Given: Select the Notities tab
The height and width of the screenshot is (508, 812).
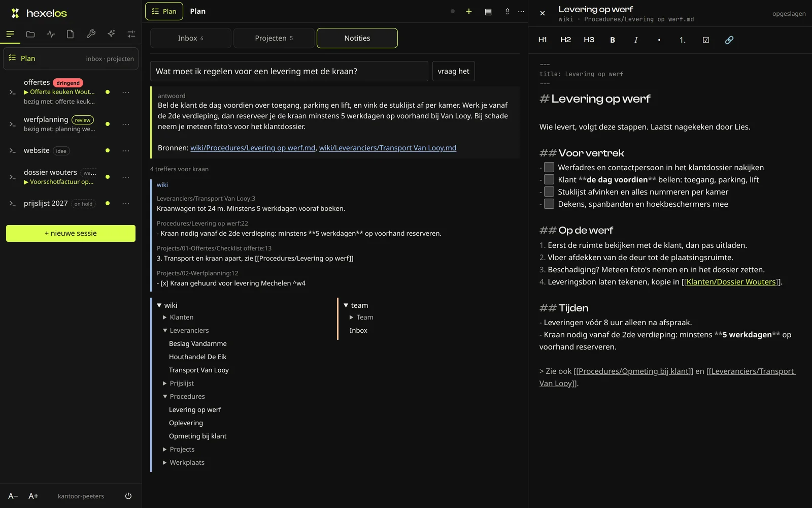Looking at the screenshot, I should (357, 38).
